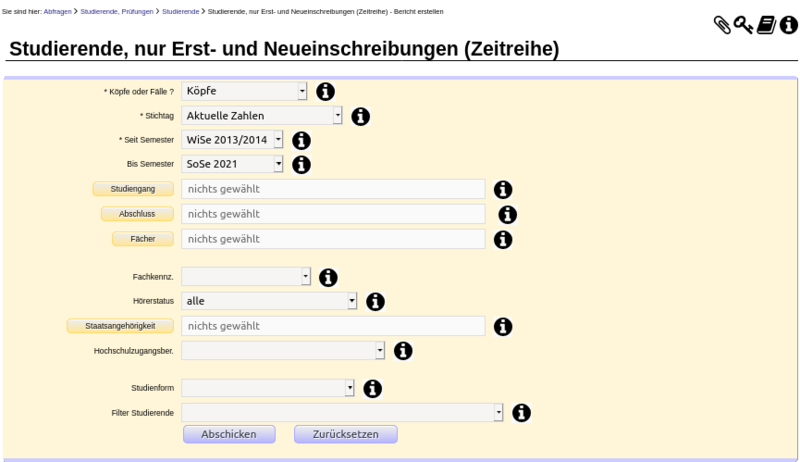Open Studierende breadcrumb link
This screenshot has width=800, height=462.
coord(181,12)
